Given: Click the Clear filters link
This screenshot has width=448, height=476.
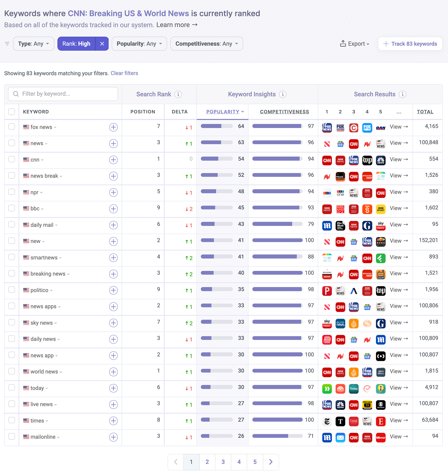Looking at the screenshot, I should click(124, 73).
